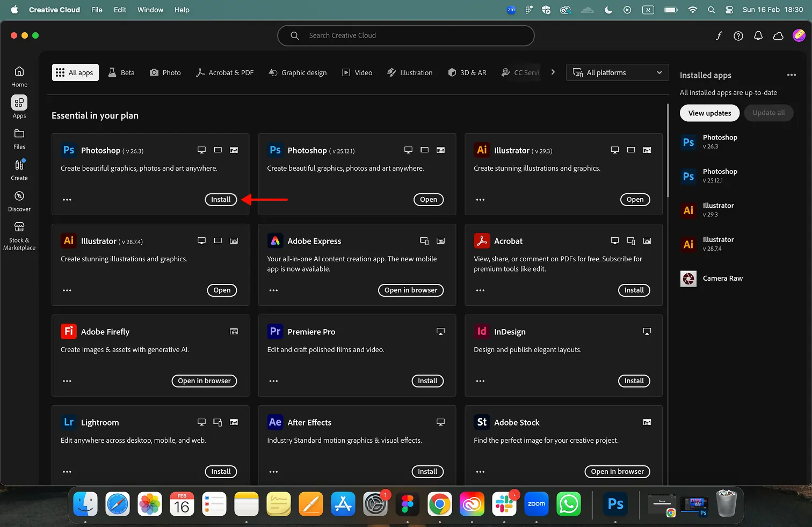Show more category tabs with the right chevron
The image size is (812, 527).
(x=553, y=72)
